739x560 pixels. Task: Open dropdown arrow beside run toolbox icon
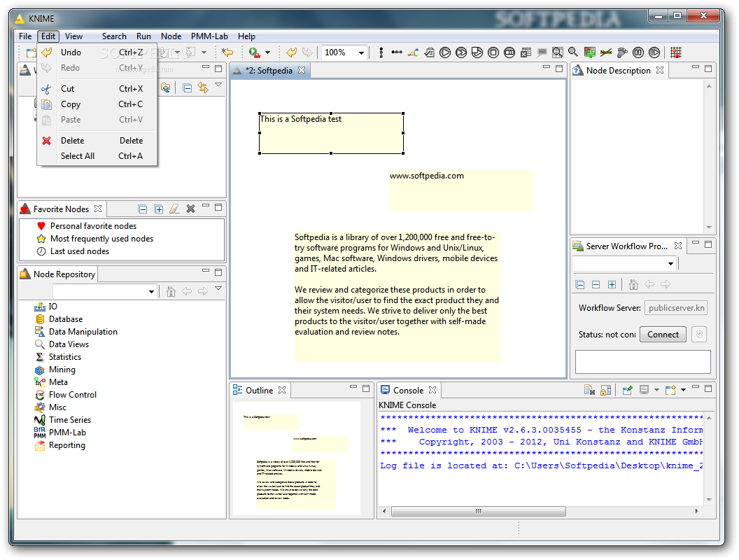(268, 52)
